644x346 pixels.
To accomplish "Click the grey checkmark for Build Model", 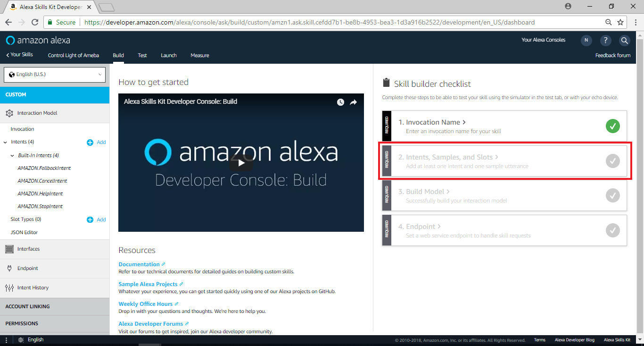I will 613,195.
